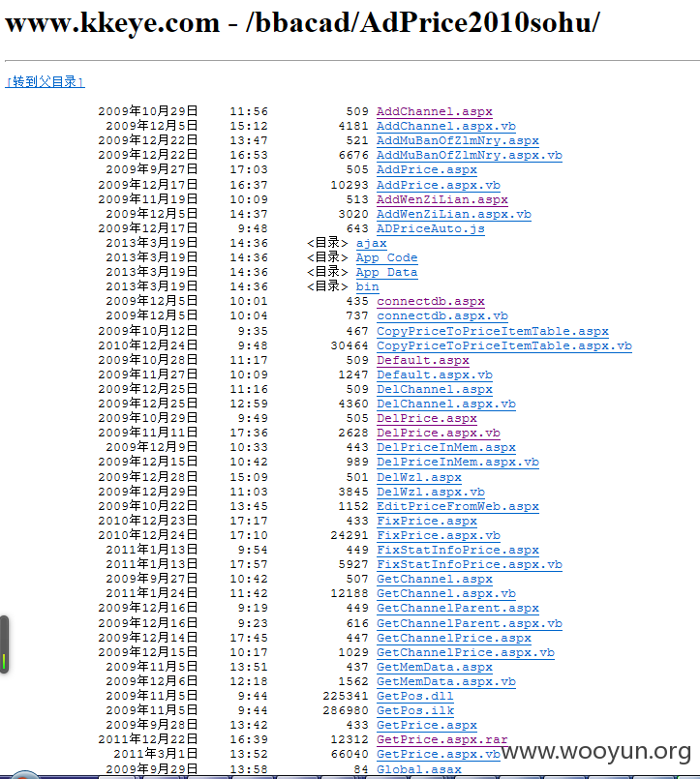Select size 30464 in CopyPriceToPriceItemTable.aspx.vb row
Viewport: 700px width, 779px height.
(x=350, y=345)
